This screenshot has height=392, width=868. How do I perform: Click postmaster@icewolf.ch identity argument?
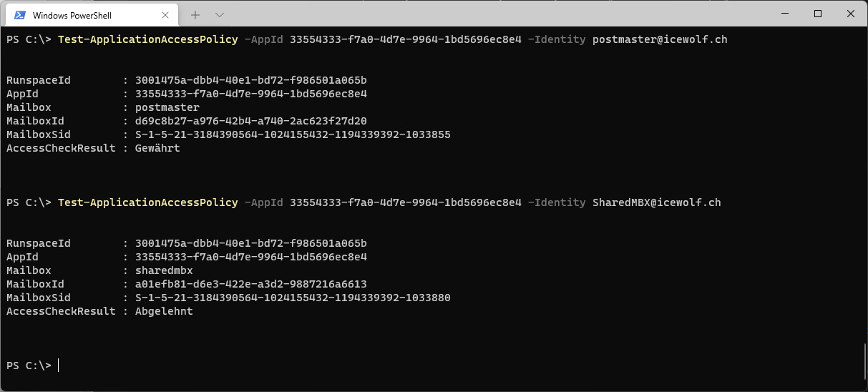tap(660, 39)
